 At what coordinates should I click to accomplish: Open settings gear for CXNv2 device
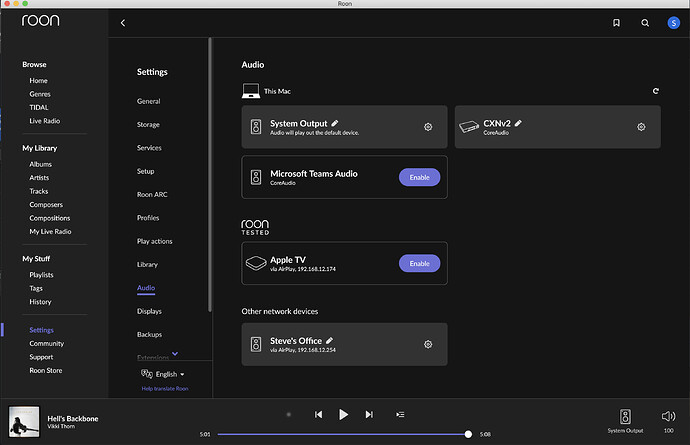click(x=641, y=127)
